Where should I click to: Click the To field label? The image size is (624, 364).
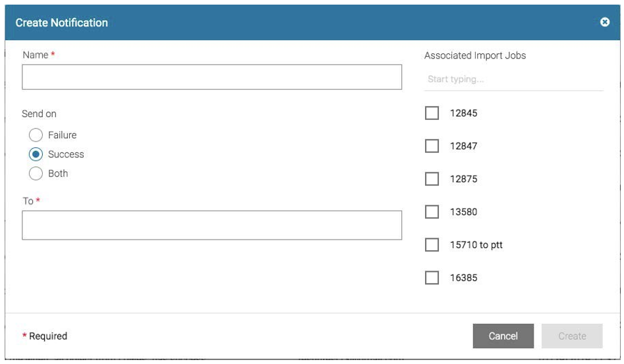pyautogui.click(x=28, y=201)
